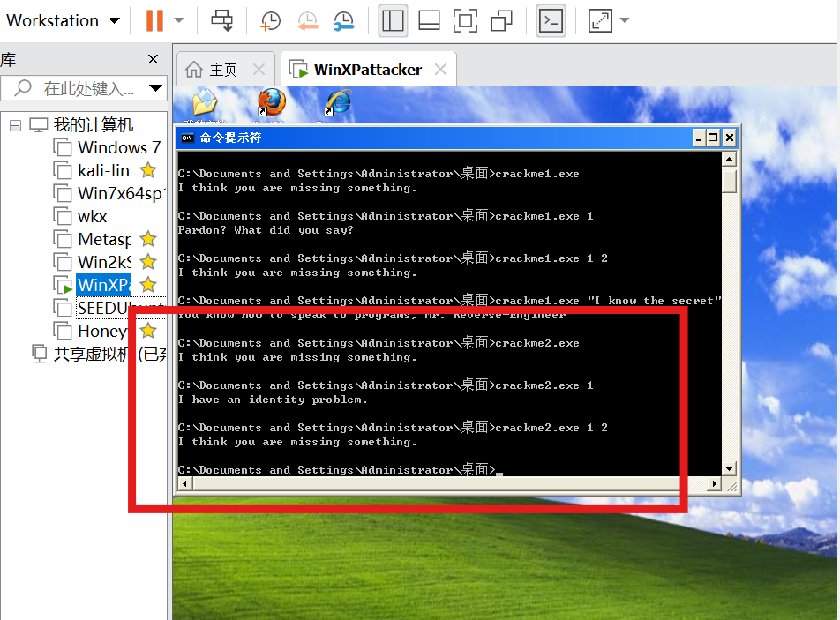The image size is (840, 620).
Task: Toggle favorite star for Metasp
Action: coord(148,239)
